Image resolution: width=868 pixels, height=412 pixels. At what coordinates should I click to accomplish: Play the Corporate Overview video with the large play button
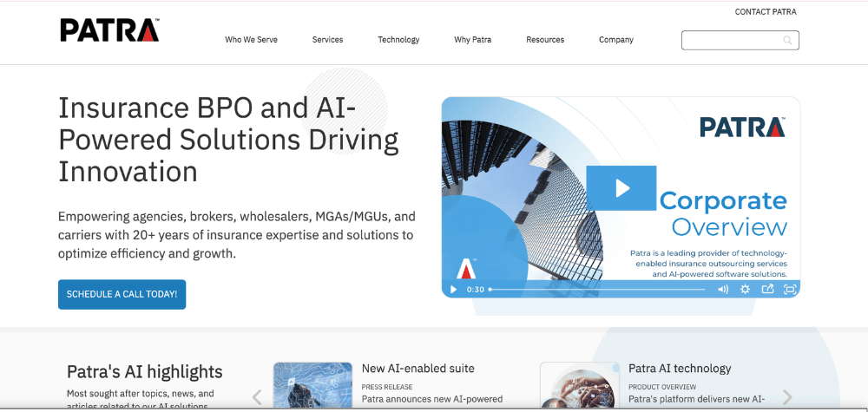(x=621, y=188)
